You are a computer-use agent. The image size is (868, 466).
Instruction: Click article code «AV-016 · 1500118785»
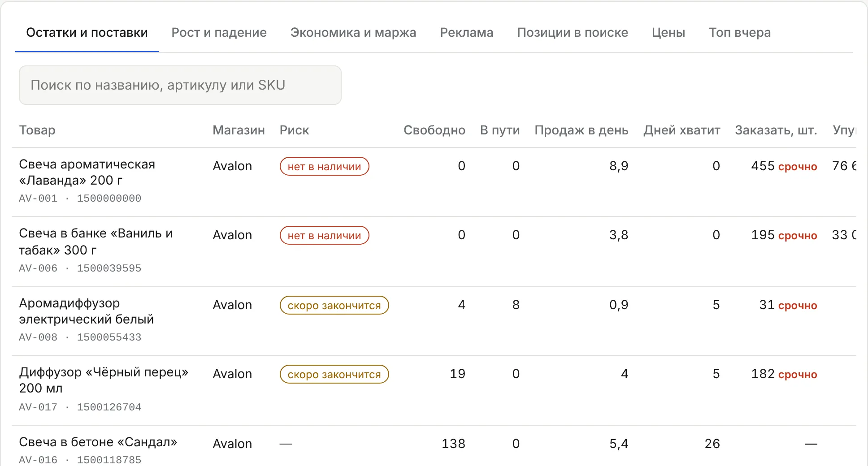(80, 460)
